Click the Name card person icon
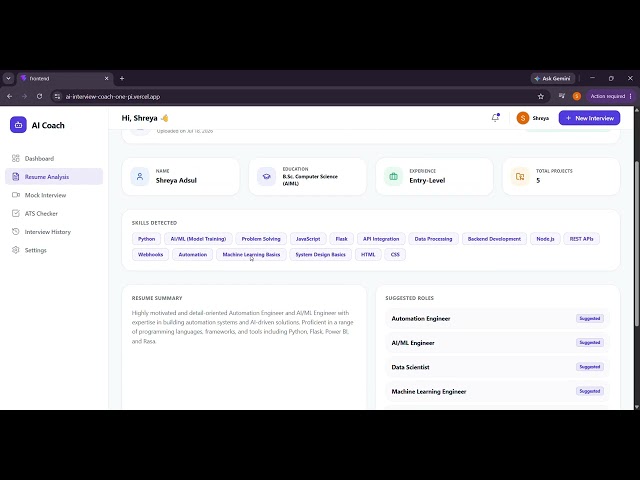This screenshot has width=640, height=480. pos(140,177)
